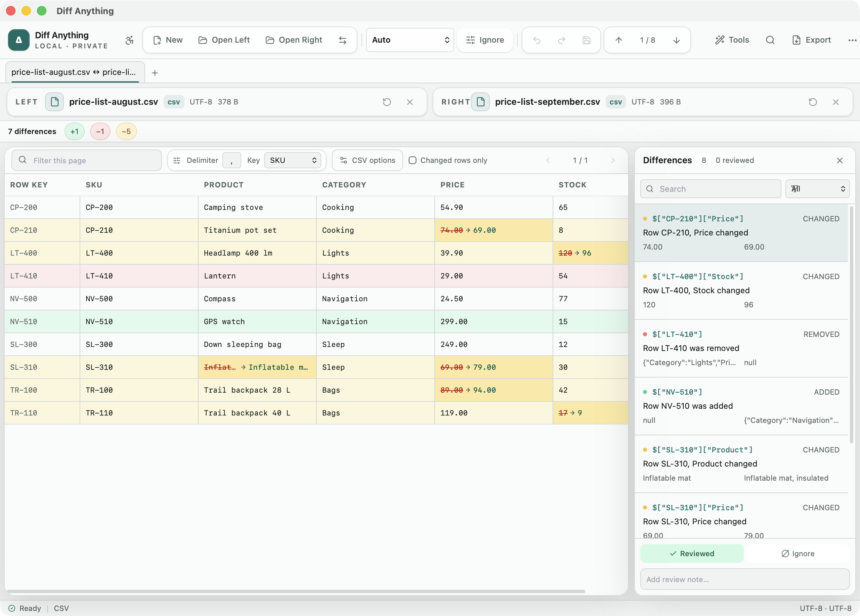Toggle the ~5 changed filter badge
The height and width of the screenshot is (616, 860).
tap(126, 132)
